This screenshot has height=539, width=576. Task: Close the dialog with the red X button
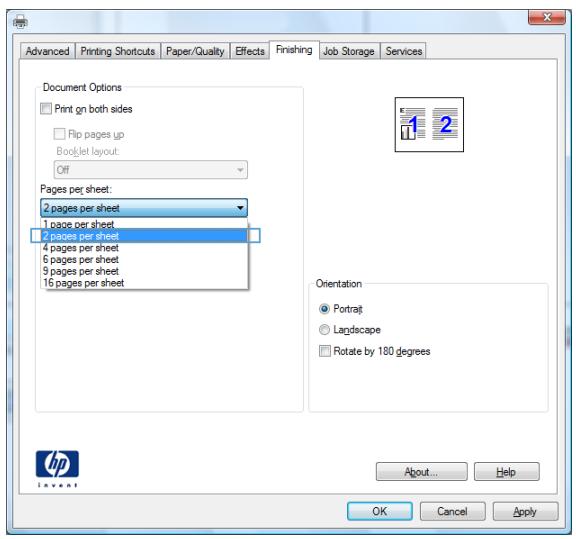(547, 17)
